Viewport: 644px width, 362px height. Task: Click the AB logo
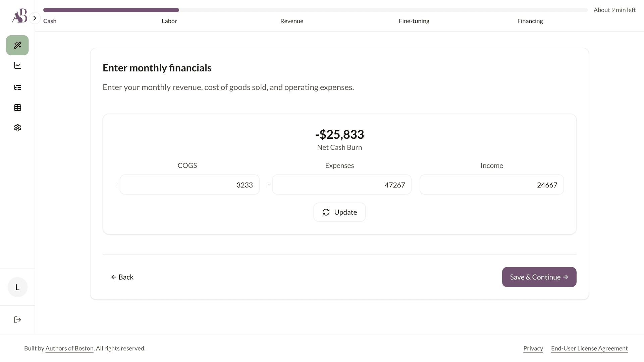click(19, 16)
